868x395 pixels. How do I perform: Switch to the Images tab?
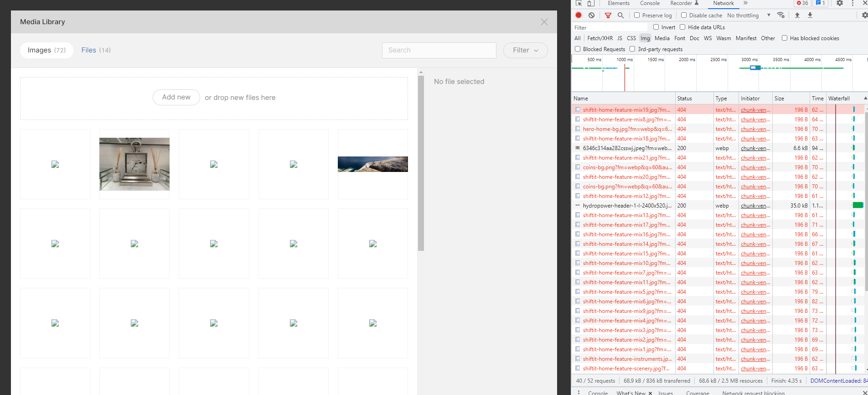(x=46, y=50)
